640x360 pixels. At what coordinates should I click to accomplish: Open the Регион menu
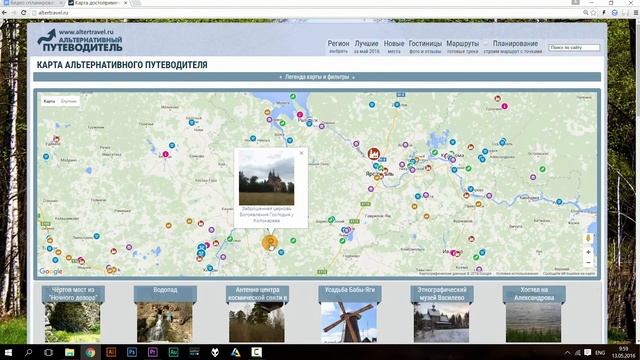coord(338,47)
